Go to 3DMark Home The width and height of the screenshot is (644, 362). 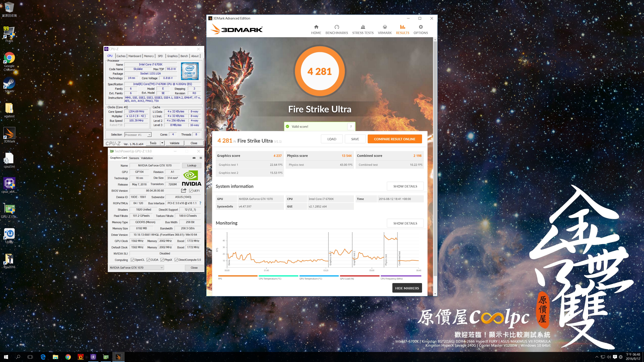(316, 29)
